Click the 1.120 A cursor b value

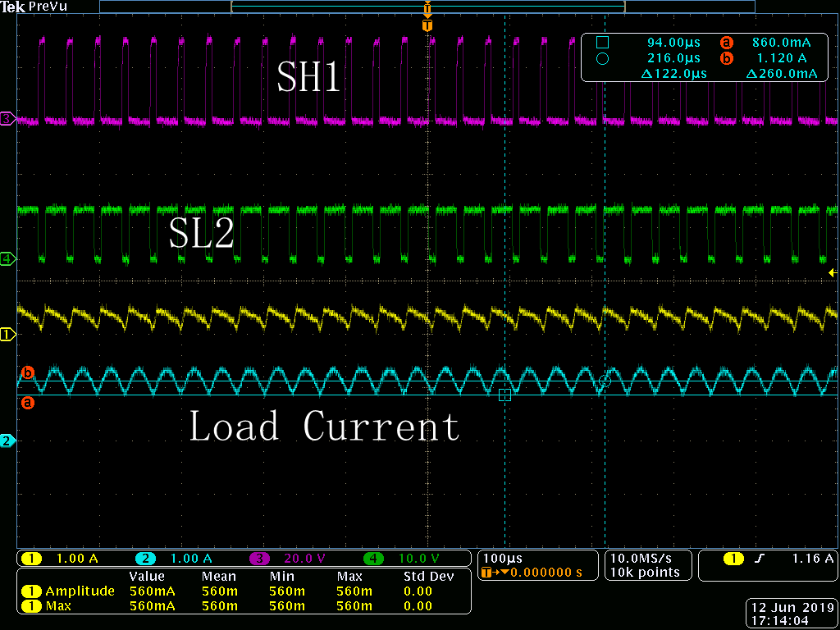(x=783, y=58)
